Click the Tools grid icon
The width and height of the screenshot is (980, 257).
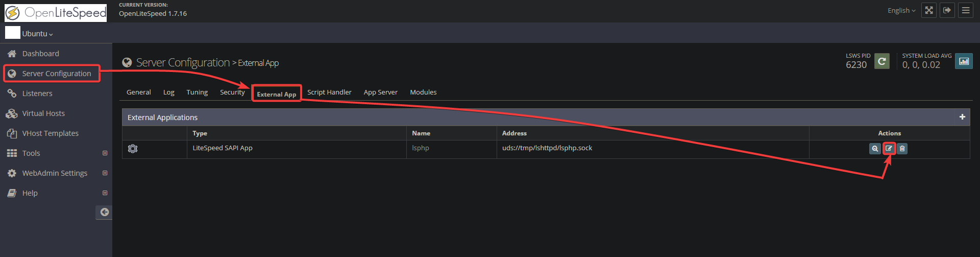[12, 153]
